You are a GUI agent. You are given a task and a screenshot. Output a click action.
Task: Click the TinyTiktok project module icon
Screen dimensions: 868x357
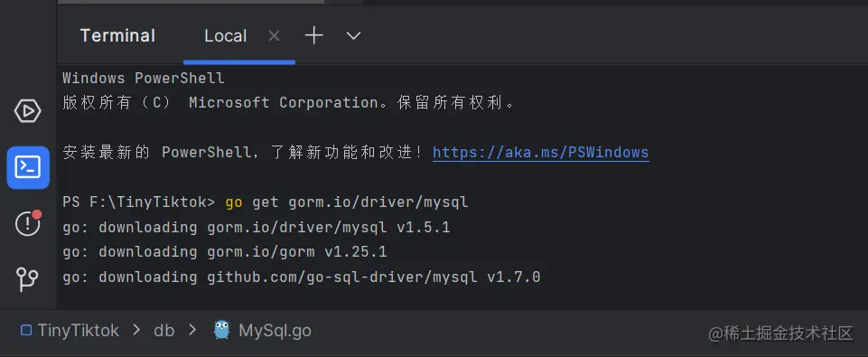[x=26, y=331]
